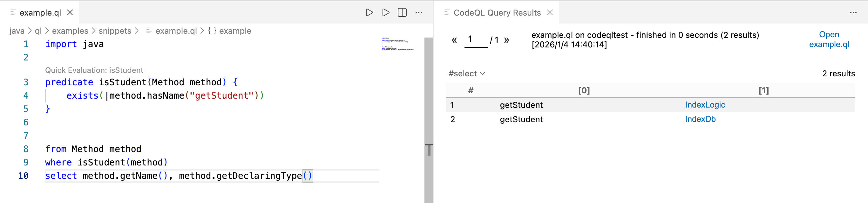Select the CodeQL Query Results tab
This screenshot has width=868, height=203.
pos(497,12)
